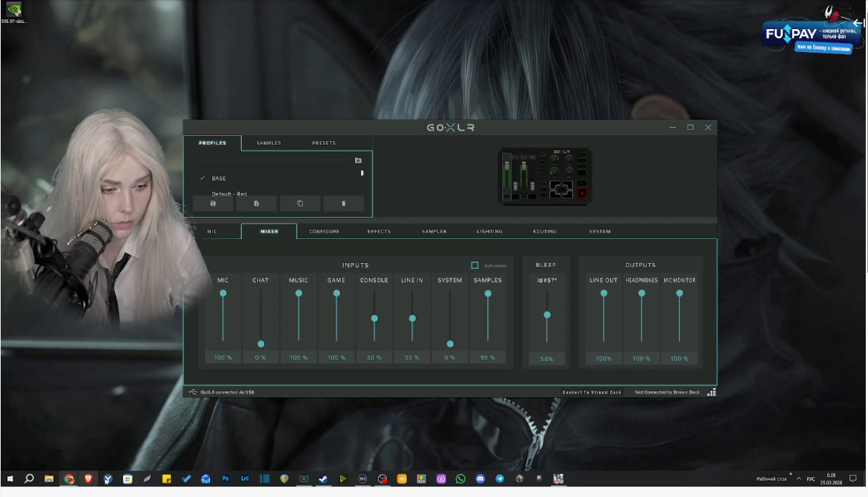Click the profile list scrollbar
The height and width of the screenshot is (497, 868).
click(x=362, y=173)
